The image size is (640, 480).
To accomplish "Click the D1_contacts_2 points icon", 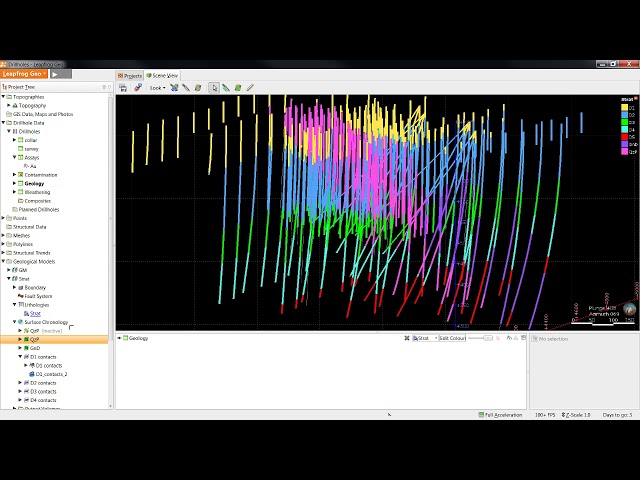I will (x=32, y=374).
